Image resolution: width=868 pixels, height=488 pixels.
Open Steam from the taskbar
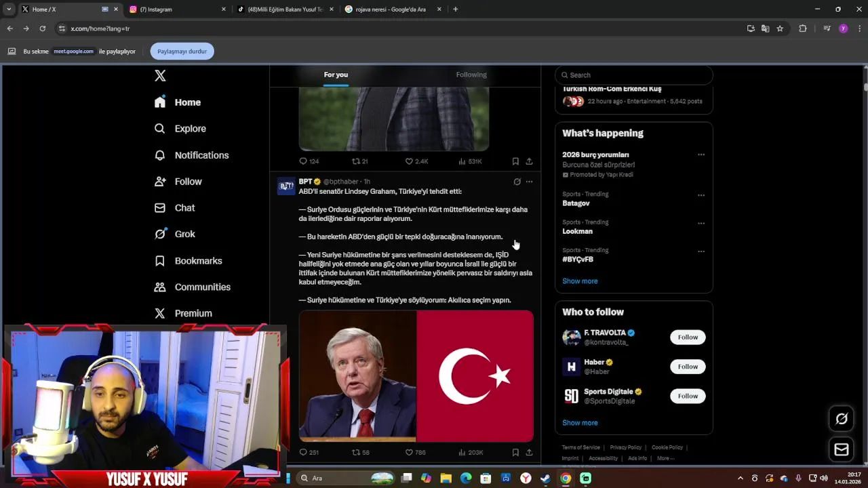coord(545,478)
